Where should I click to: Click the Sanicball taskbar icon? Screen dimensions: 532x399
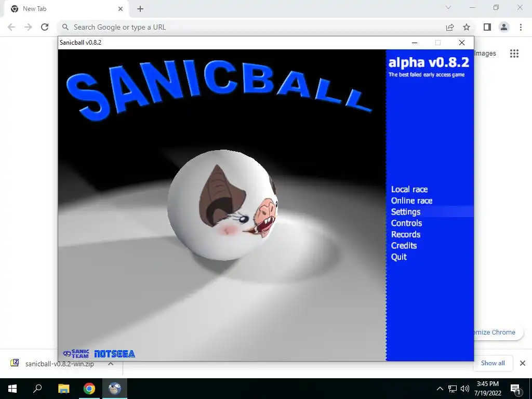(x=115, y=389)
